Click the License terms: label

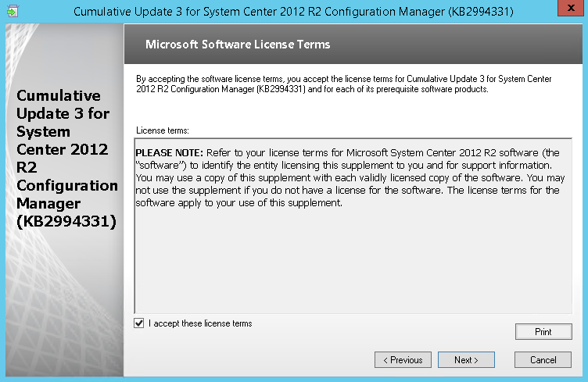pos(163,130)
